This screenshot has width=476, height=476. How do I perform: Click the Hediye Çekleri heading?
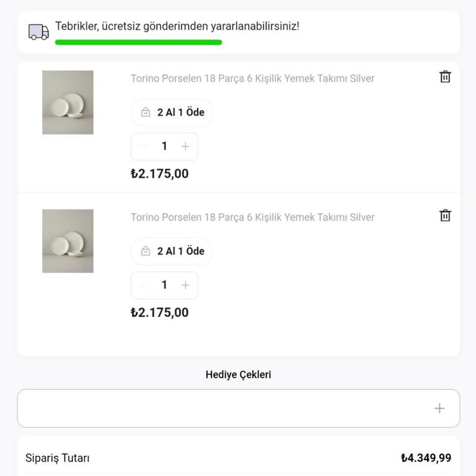(238, 375)
